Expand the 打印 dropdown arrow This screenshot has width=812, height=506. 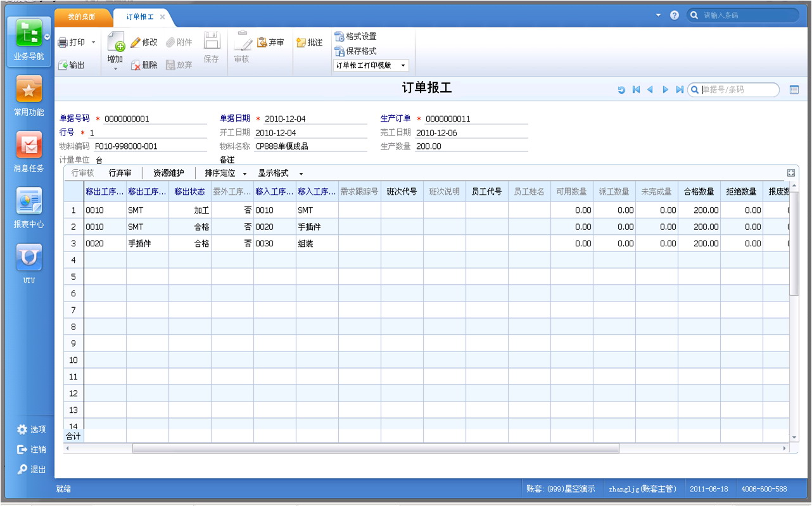tap(94, 42)
